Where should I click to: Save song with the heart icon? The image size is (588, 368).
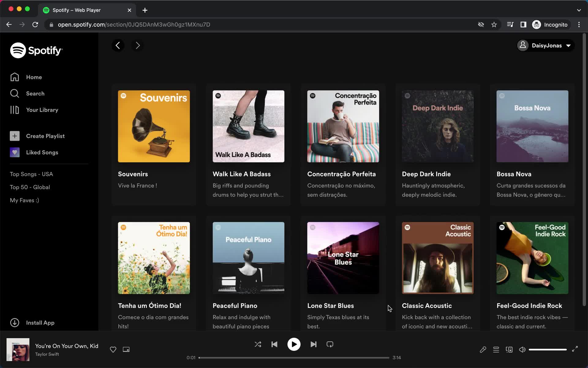113,349
